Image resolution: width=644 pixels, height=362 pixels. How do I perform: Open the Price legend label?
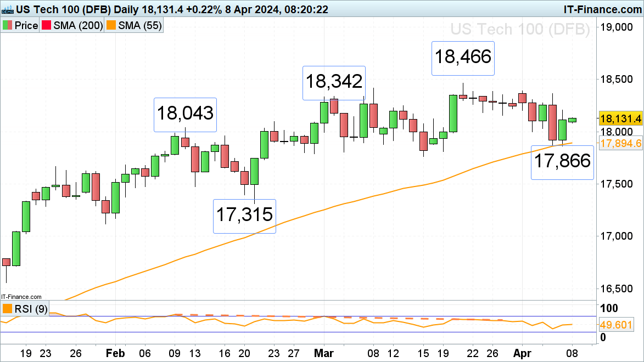[26, 25]
